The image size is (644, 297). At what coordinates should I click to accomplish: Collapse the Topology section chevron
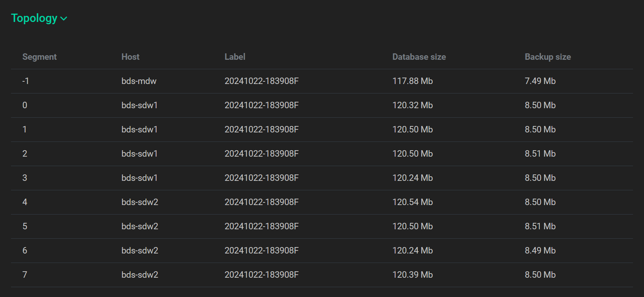64,19
